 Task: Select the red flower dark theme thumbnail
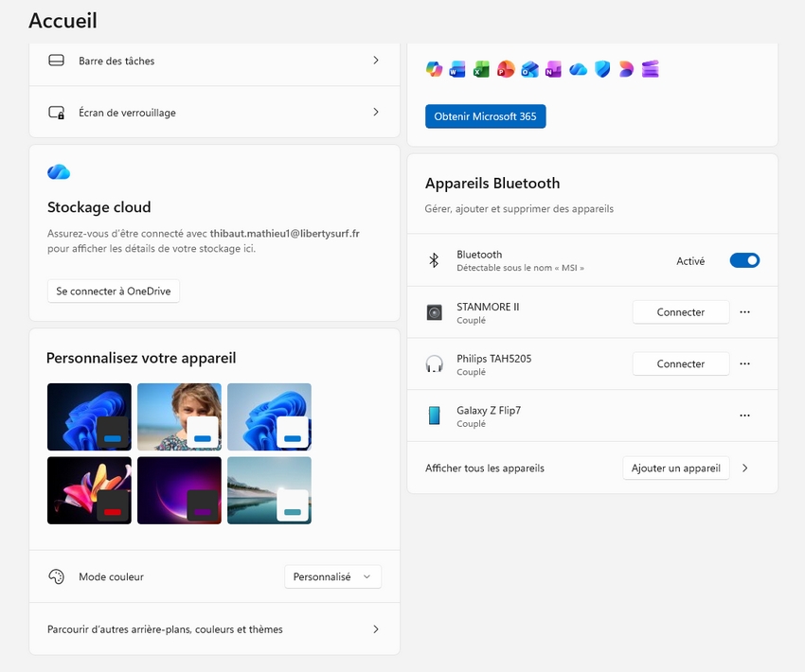pos(89,490)
